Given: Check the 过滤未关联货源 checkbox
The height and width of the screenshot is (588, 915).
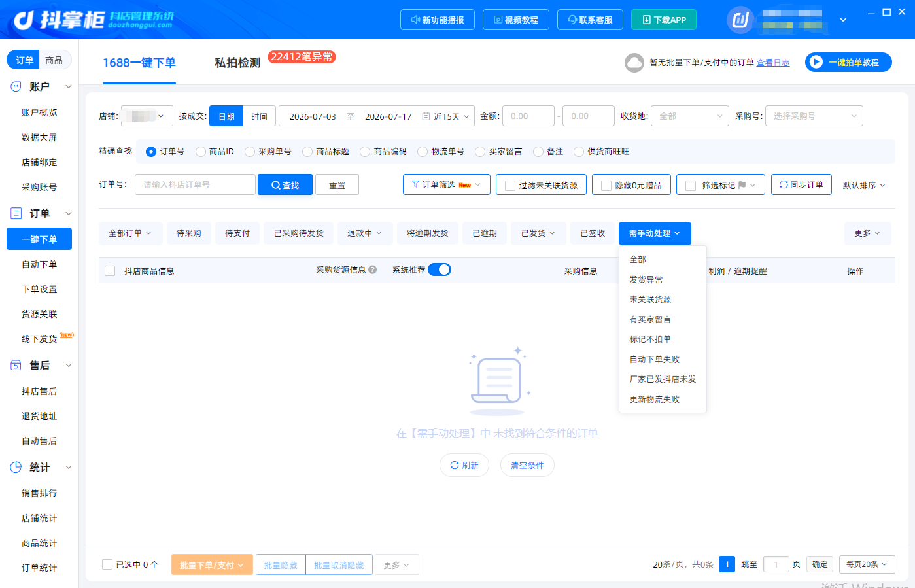Looking at the screenshot, I should [x=510, y=186].
